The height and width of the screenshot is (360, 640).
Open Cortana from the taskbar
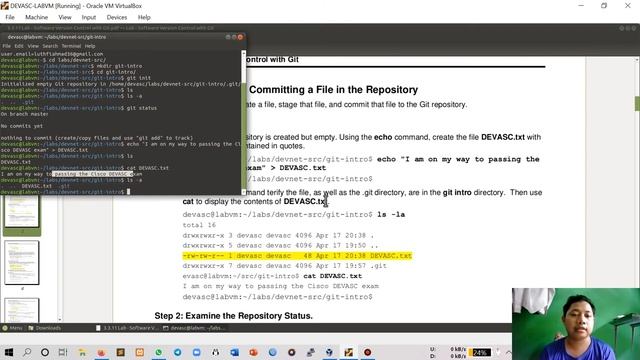[45, 352]
